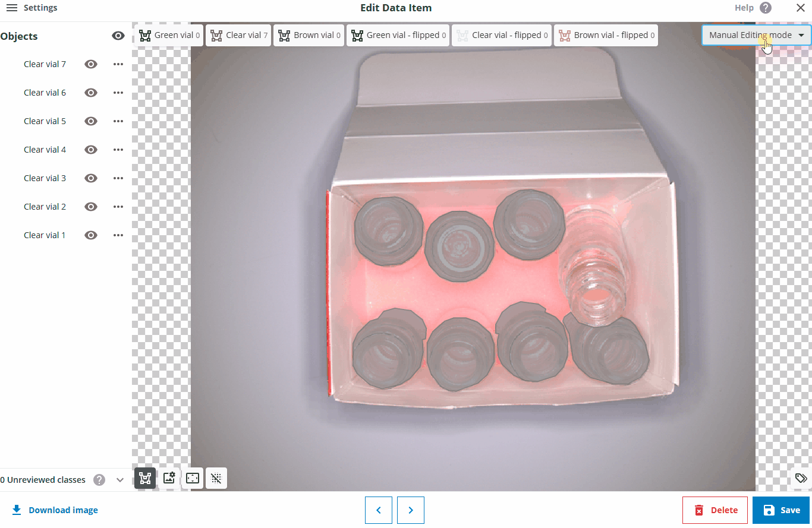This screenshot has height=528, width=812.
Task: Open options menu for Clear vial 2
Action: point(118,207)
